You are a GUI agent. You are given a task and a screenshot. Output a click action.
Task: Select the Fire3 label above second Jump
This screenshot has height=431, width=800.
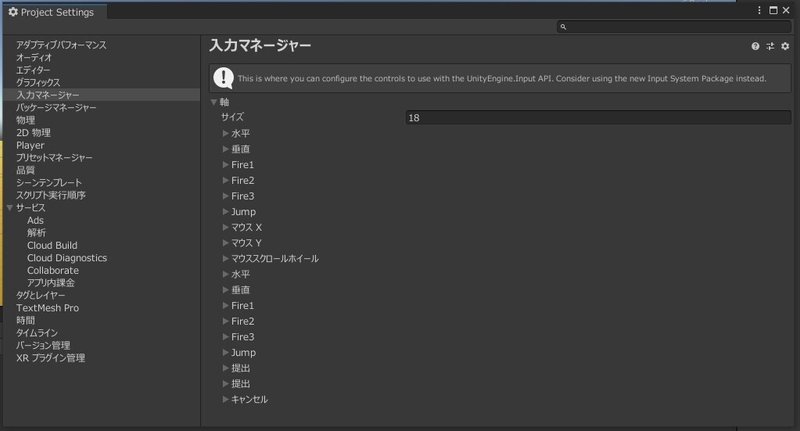tap(243, 337)
